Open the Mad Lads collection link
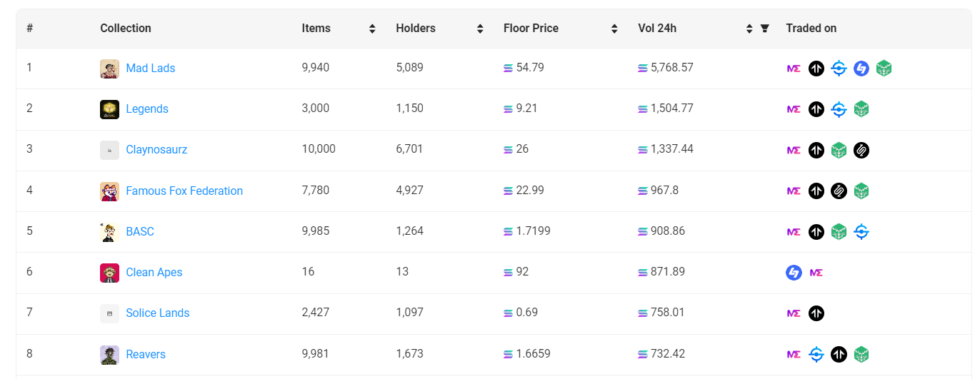The height and width of the screenshot is (379, 980). coord(150,68)
